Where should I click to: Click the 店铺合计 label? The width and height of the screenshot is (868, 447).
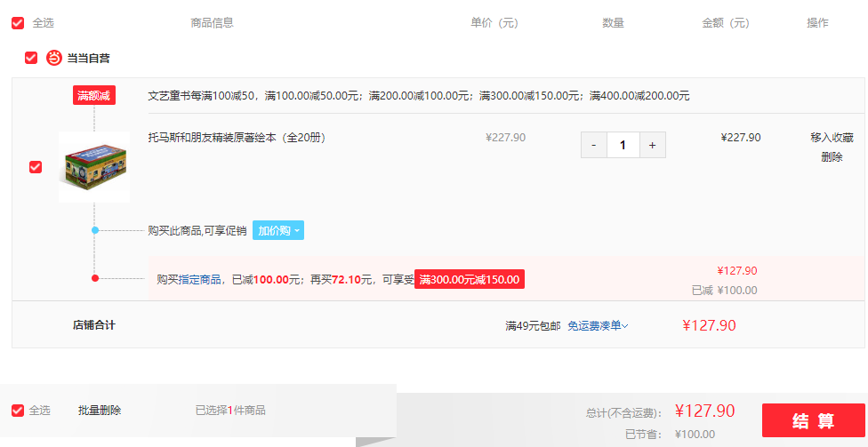(x=94, y=325)
